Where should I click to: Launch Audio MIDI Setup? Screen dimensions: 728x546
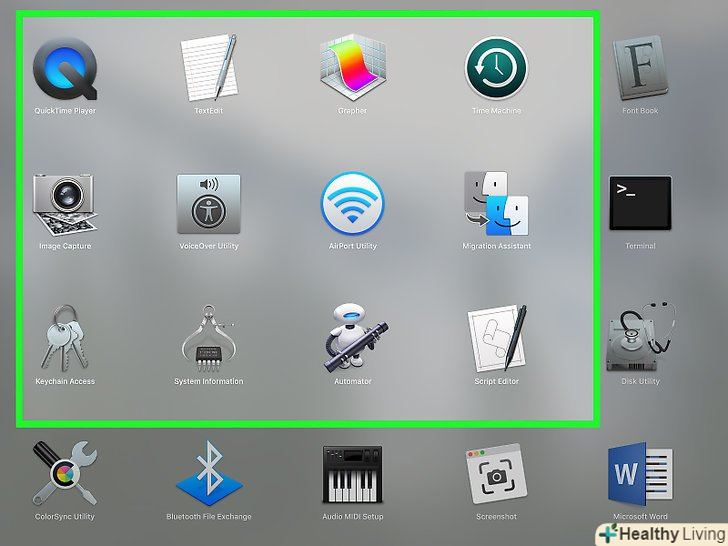point(353,474)
